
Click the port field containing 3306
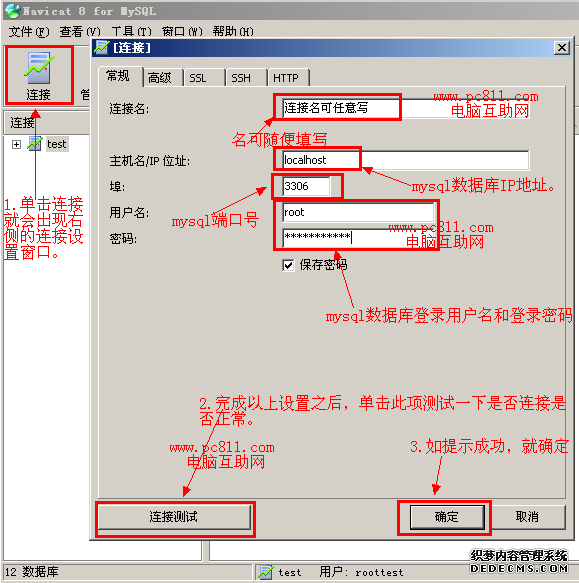click(x=306, y=186)
